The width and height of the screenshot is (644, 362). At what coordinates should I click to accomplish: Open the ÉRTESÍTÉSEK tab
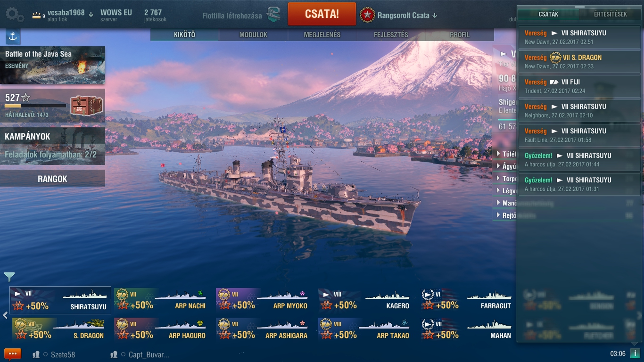[610, 14]
